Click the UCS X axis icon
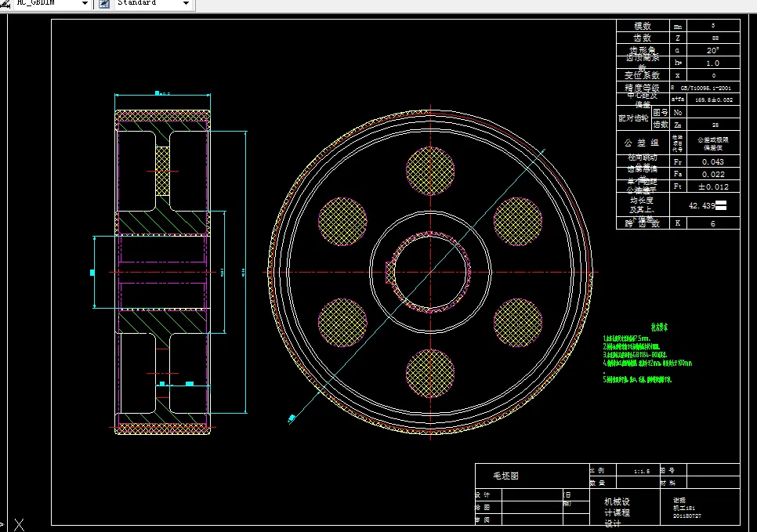757x532 pixels. pos(19,525)
